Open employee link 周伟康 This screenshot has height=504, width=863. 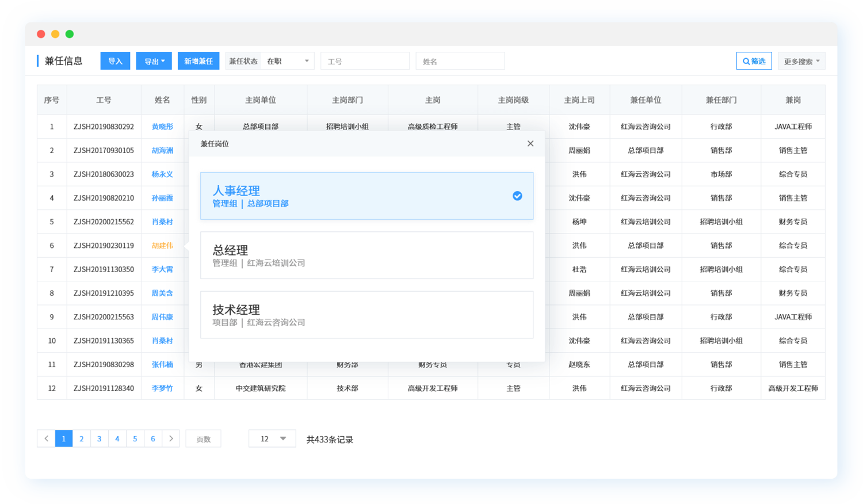[162, 316]
